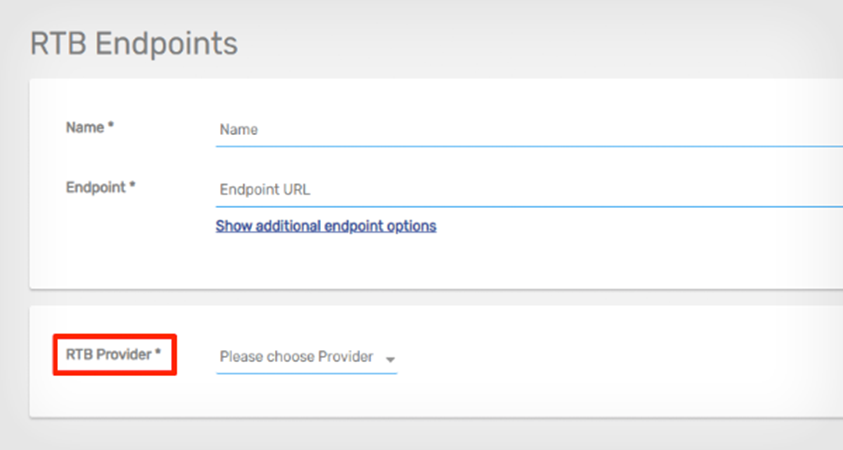Focus the Endpoint URL input field

coord(529,190)
